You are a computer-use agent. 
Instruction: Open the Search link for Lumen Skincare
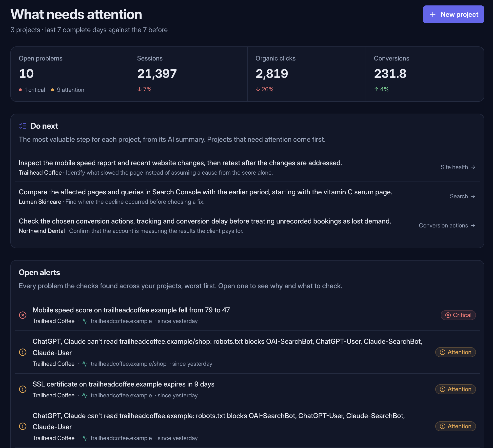(462, 196)
